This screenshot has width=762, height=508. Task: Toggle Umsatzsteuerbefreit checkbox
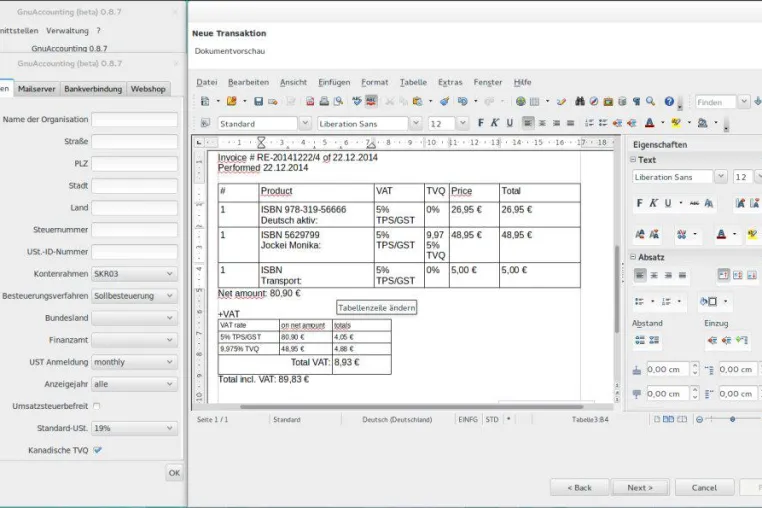(97, 406)
